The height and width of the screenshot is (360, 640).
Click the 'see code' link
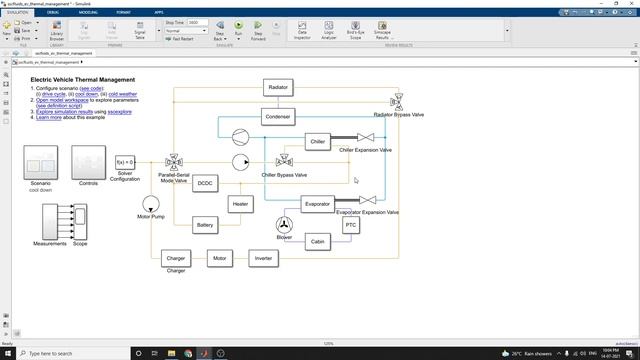tap(91, 88)
